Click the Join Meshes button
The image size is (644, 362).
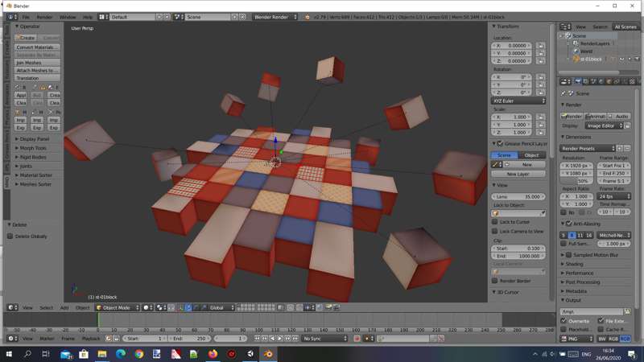click(37, 63)
